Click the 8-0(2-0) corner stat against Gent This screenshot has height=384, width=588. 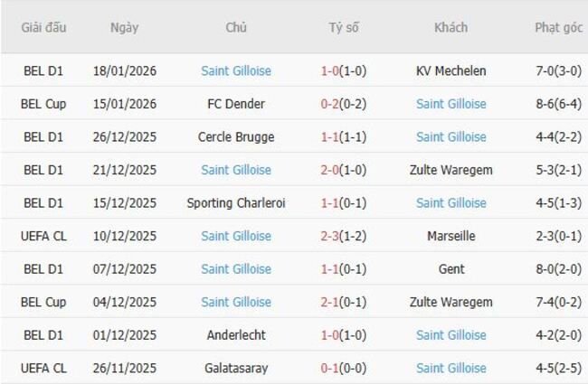tap(558, 269)
